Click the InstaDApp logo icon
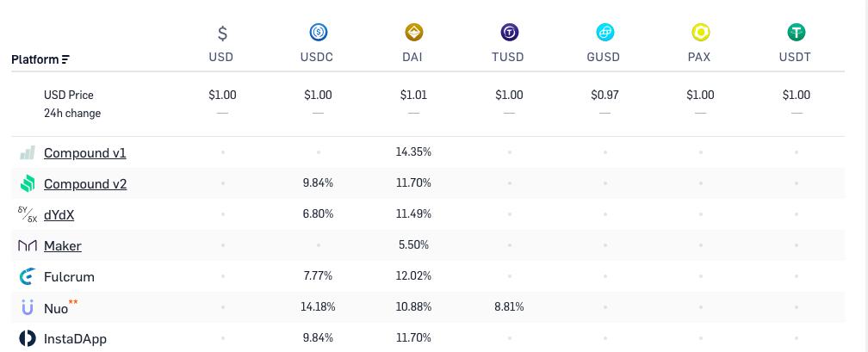The width and height of the screenshot is (868, 352). 28,339
